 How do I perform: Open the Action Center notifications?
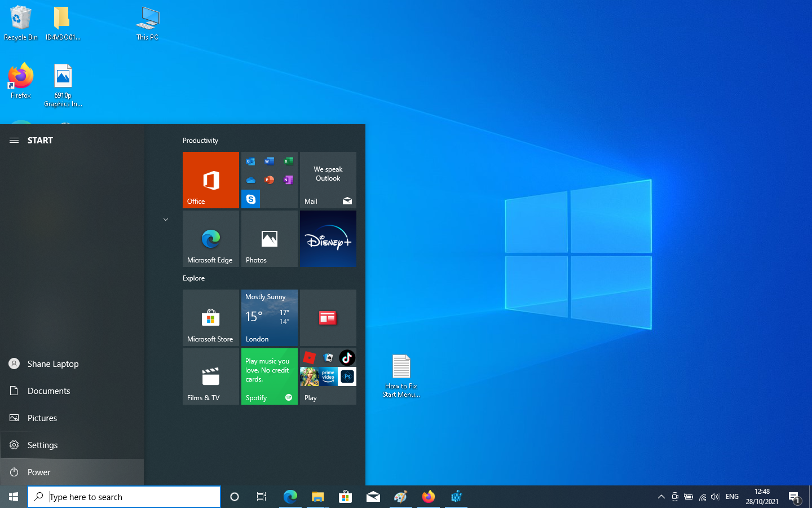click(x=795, y=497)
